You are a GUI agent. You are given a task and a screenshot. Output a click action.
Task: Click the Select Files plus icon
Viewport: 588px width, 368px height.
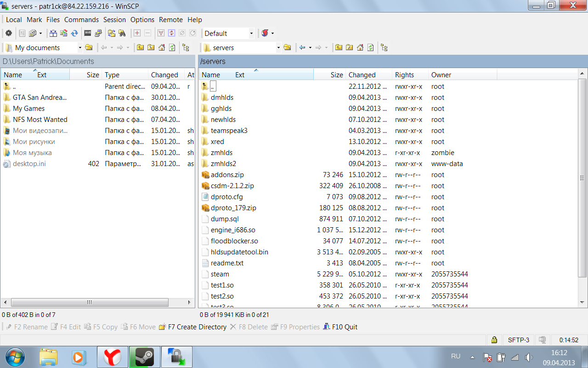tap(137, 33)
